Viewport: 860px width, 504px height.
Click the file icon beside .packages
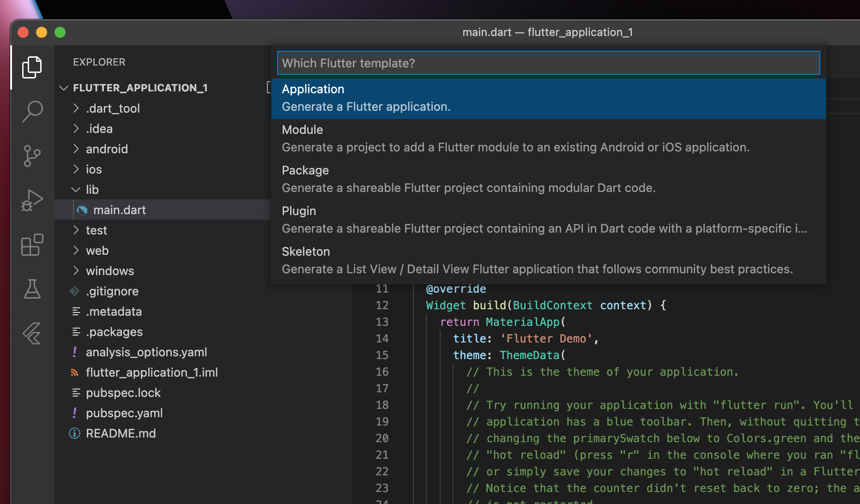coord(76,332)
